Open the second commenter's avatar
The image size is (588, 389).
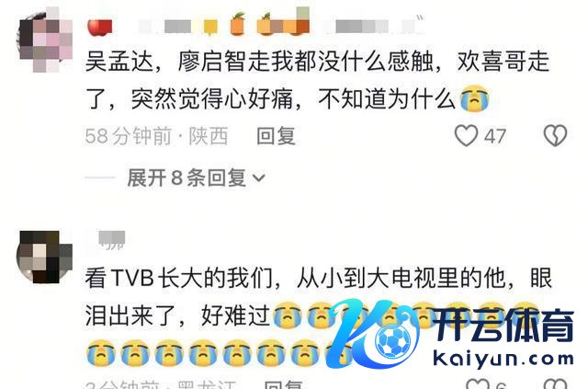[x=45, y=257]
